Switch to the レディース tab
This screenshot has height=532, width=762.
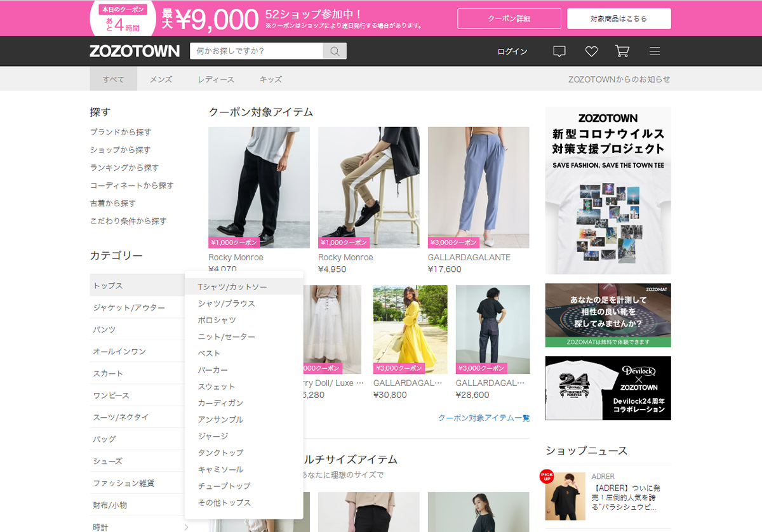216,79
